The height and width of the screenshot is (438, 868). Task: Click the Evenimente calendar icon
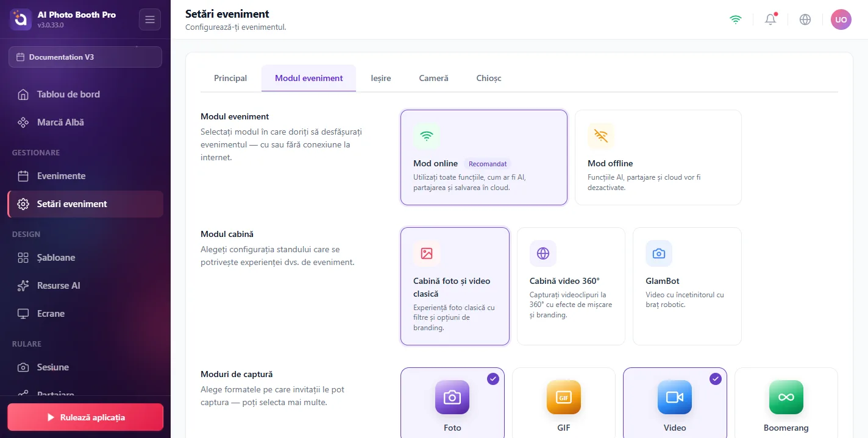[x=23, y=176]
